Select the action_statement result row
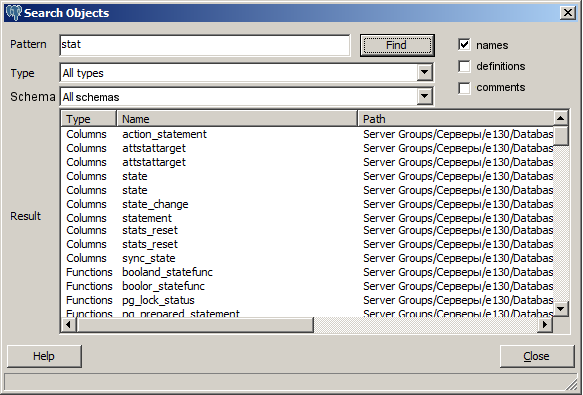 307,134
